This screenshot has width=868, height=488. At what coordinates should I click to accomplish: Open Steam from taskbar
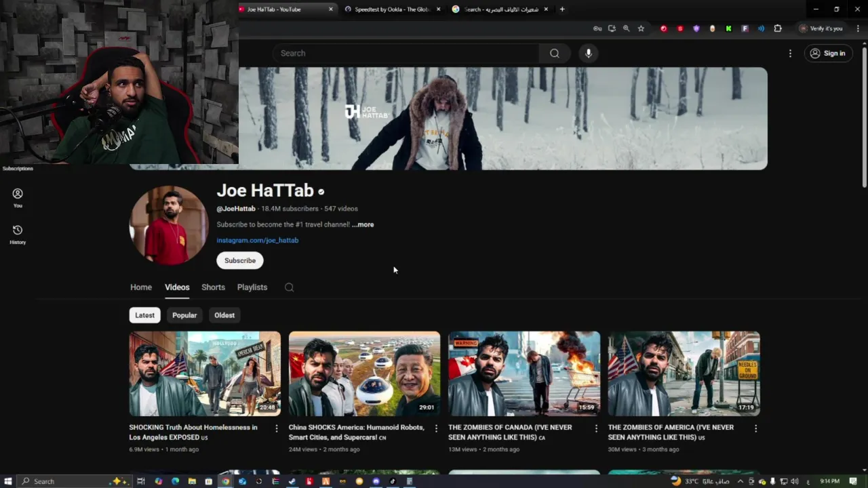(292, 481)
